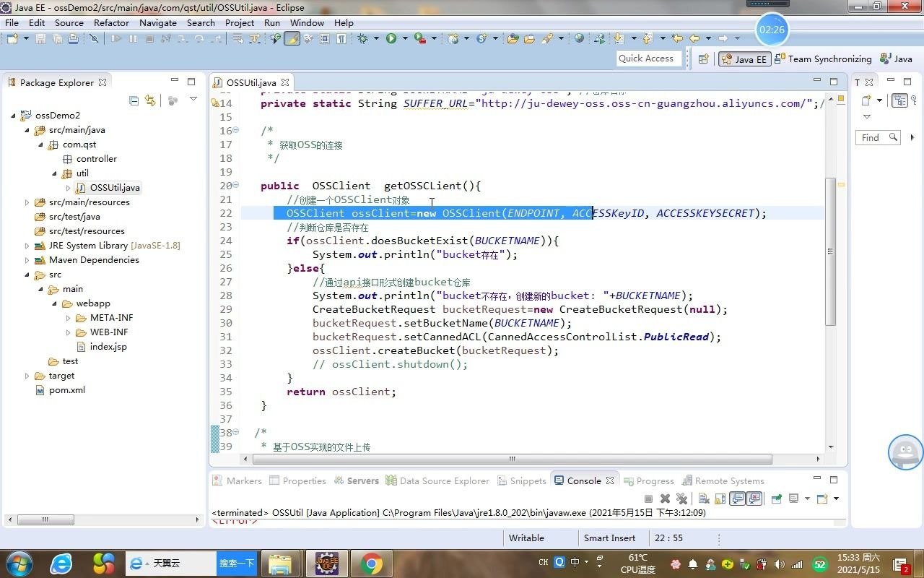
Task: Select OSSUtil.java in Package Explorer
Action: pos(108,188)
